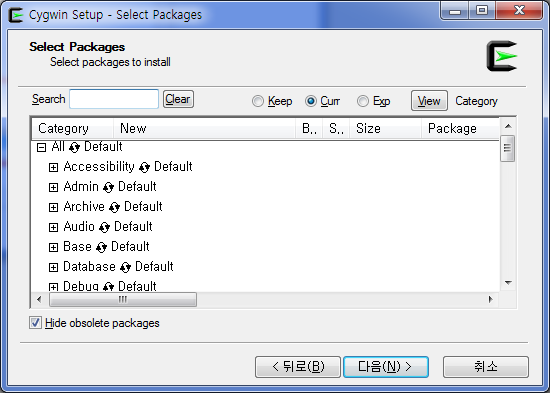Click the scroll down arrow
The width and height of the screenshot is (550, 393).
(x=508, y=282)
